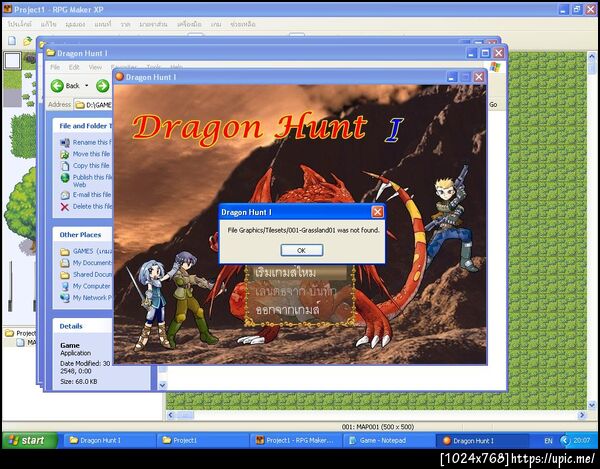Collapse the Other Places panel header
This screenshot has width=600, height=469.
tap(83, 234)
